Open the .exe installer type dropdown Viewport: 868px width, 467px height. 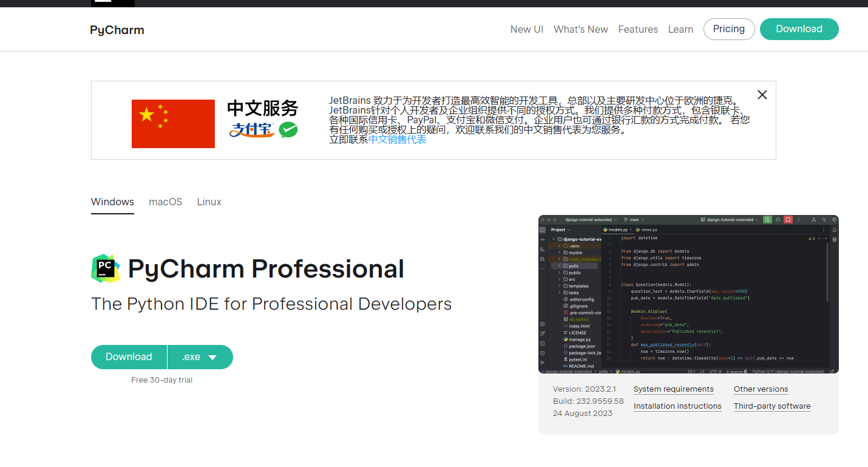click(200, 357)
